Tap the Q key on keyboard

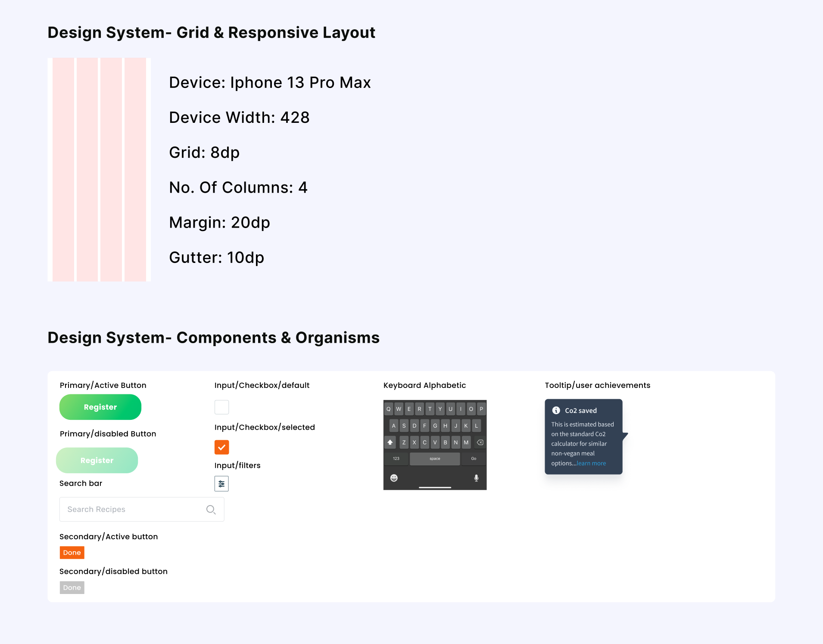click(x=389, y=409)
